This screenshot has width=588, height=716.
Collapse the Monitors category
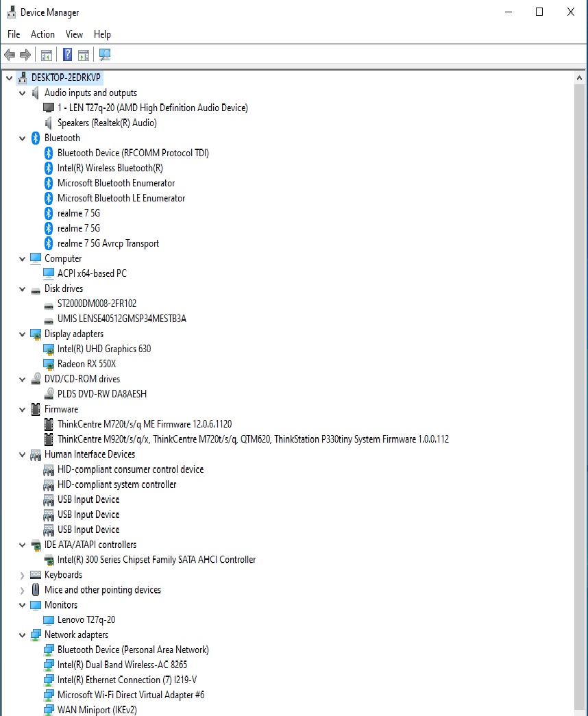pyautogui.click(x=22, y=606)
